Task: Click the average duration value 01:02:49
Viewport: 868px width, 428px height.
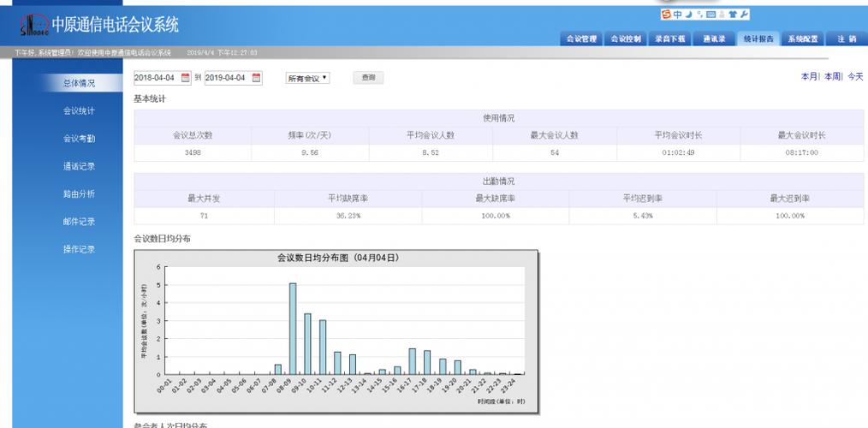Action: pyautogui.click(x=678, y=153)
